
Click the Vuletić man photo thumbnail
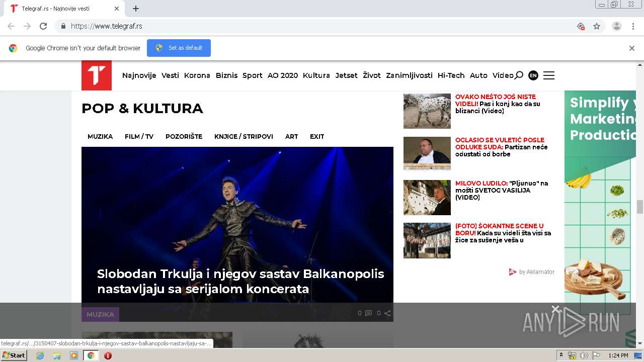point(427,154)
